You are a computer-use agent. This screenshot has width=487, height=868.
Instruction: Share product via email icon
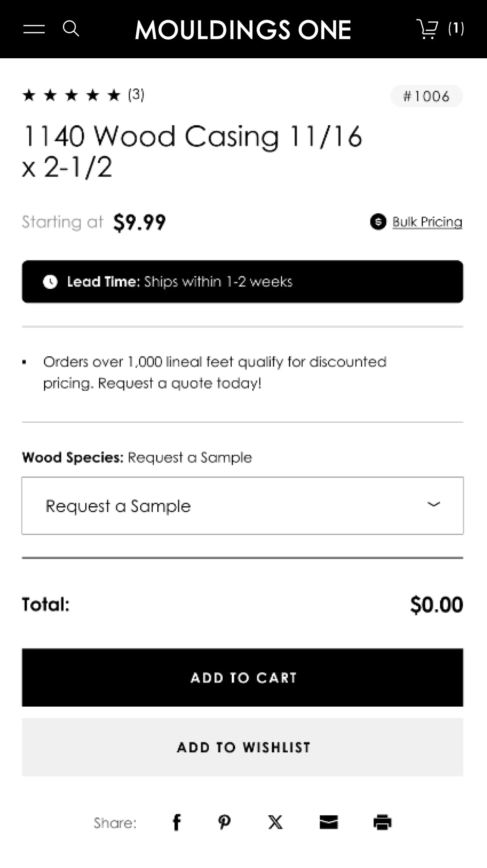pyautogui.click(x=329, y=822)
